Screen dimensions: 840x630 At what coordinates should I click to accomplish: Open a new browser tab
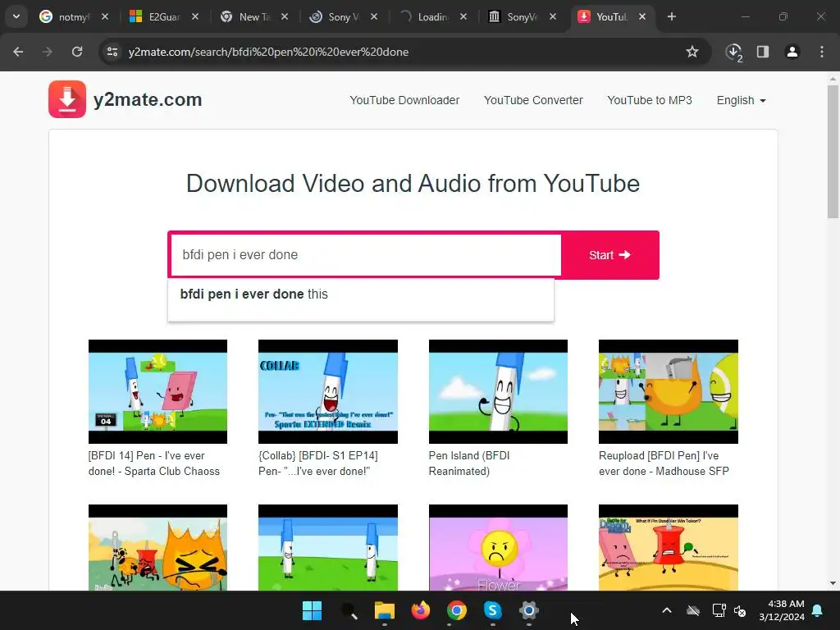671,16
